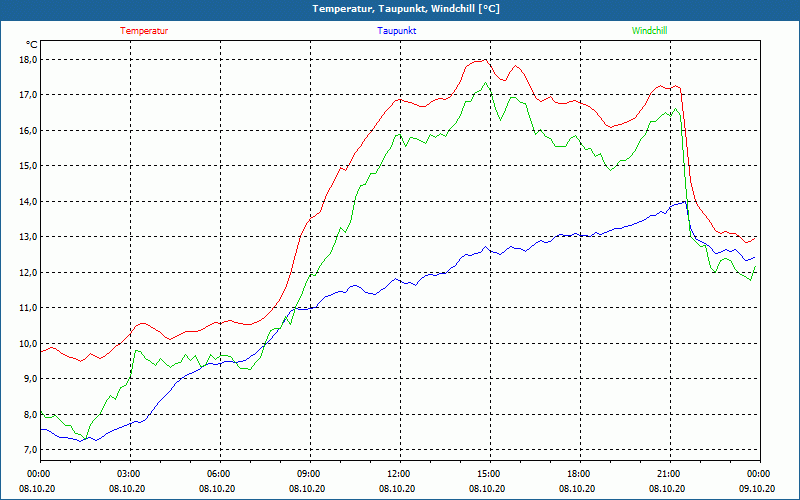Screen dimensions: 800x500
Task: Click the red temperature curve peak near 15:00
Action: point(483,60)
